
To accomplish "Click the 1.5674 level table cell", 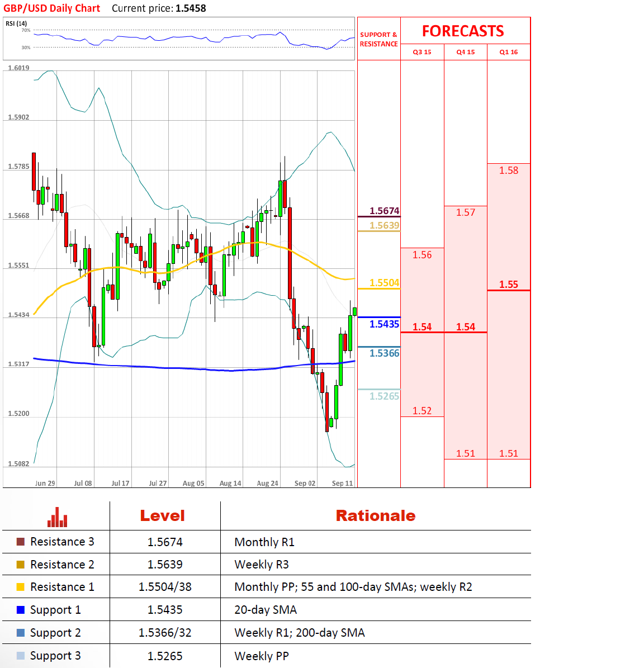I will pos(165,542).
